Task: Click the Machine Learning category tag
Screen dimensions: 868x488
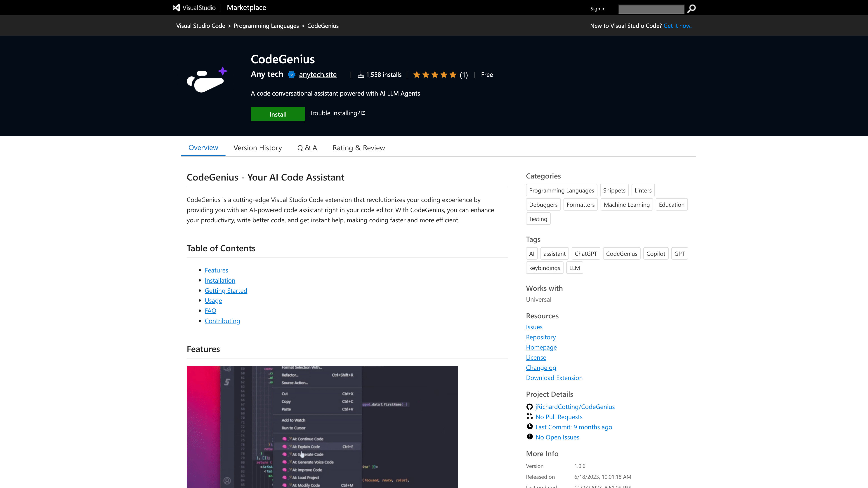Action: 626,204
